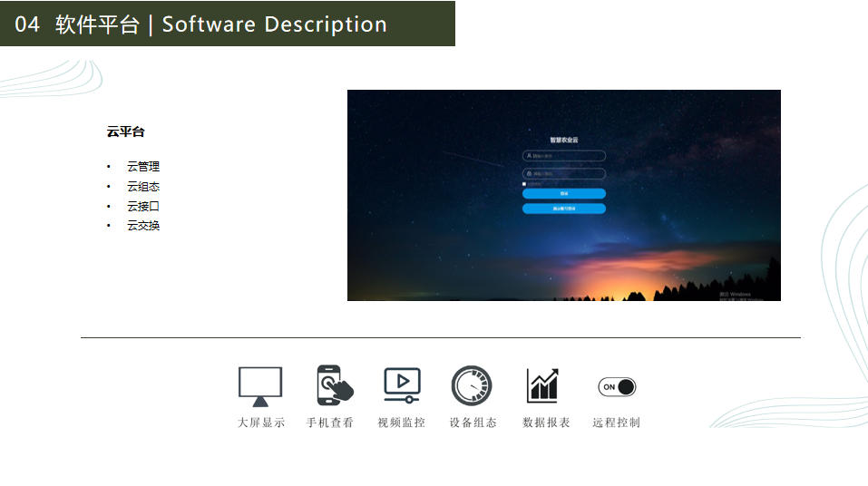Viewport: 868px width, 486px height.
Task: Click the 04 软件平台 Software Description header
Action: pyautogui.click(x=201, y=24)
